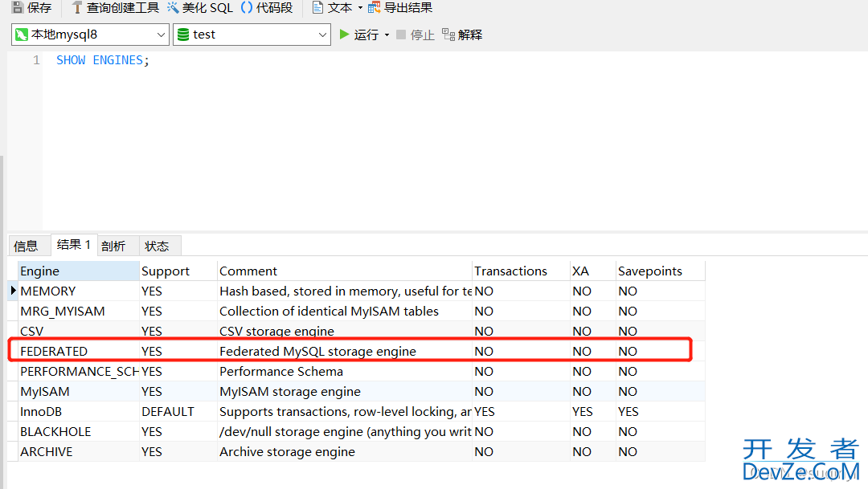Click the Support column header
This screenshot has width=868, height=489.
pyautogui.click(x=178, y=271)
